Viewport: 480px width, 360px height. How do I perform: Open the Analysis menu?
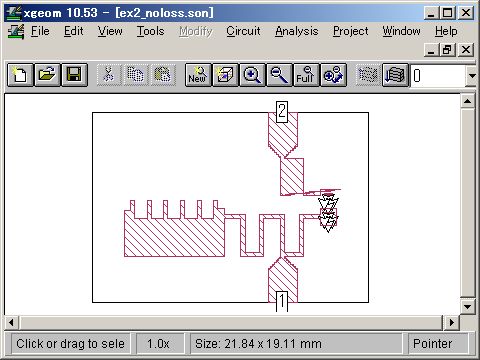(x=297, y=31)
